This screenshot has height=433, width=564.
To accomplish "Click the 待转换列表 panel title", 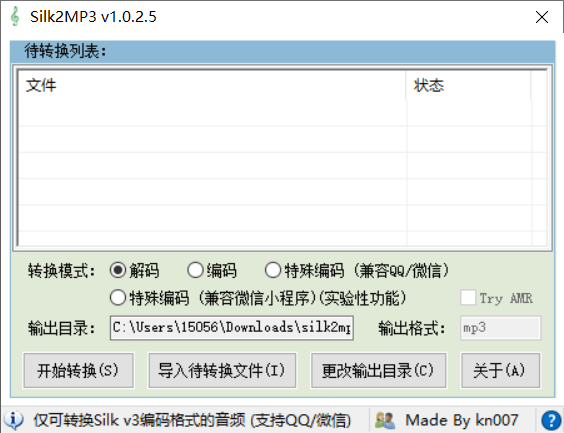I will coord(65,51).
